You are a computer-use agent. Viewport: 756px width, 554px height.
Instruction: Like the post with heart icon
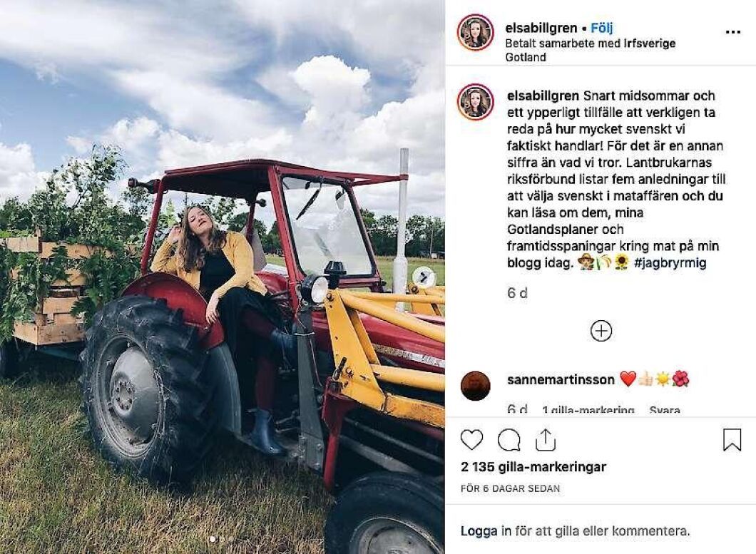click(471, 440)
